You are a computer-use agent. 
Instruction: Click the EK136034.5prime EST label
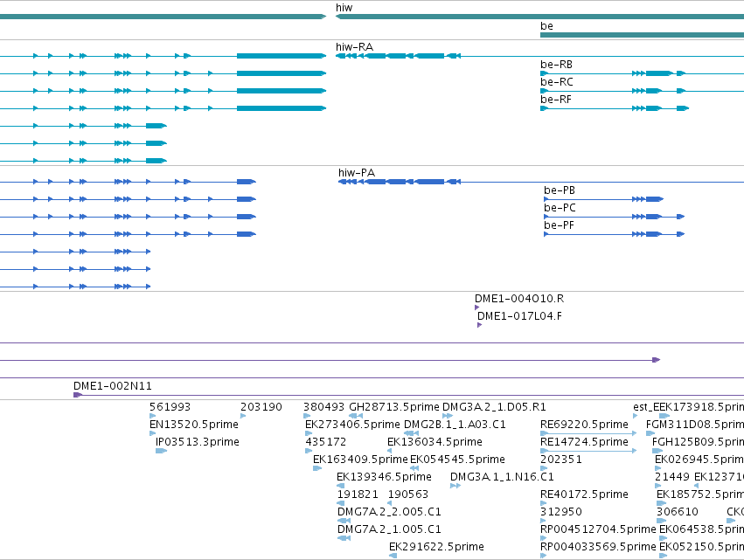tap(435, 442)
